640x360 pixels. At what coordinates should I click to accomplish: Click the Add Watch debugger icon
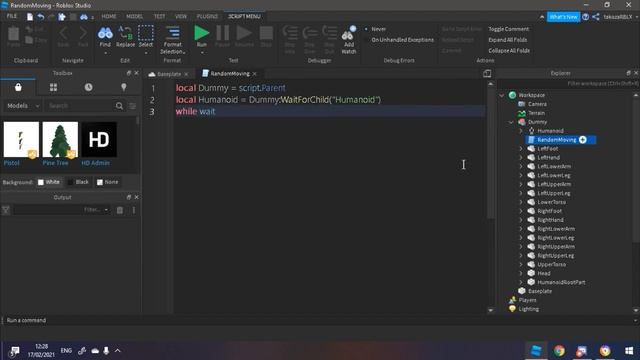pyautogui.click(x=349, y=40)
